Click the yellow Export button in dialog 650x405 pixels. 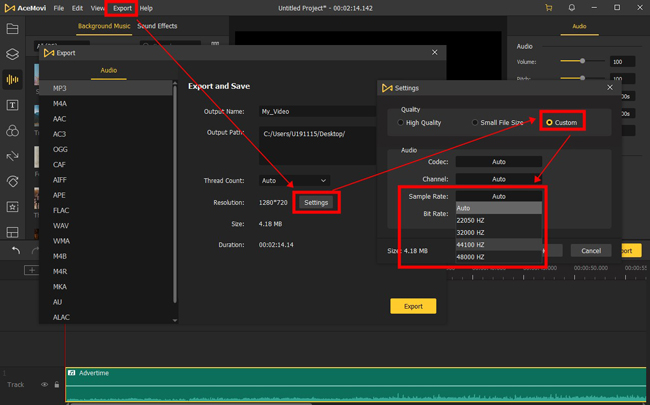click(x=413, y=306)
